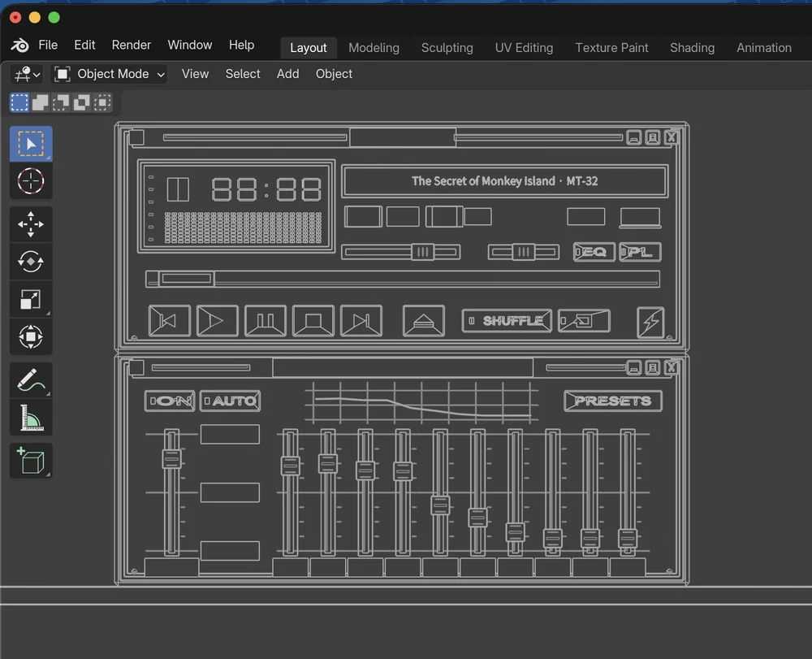
Task: Open the viewport Add menu
Action: (288, 74)
